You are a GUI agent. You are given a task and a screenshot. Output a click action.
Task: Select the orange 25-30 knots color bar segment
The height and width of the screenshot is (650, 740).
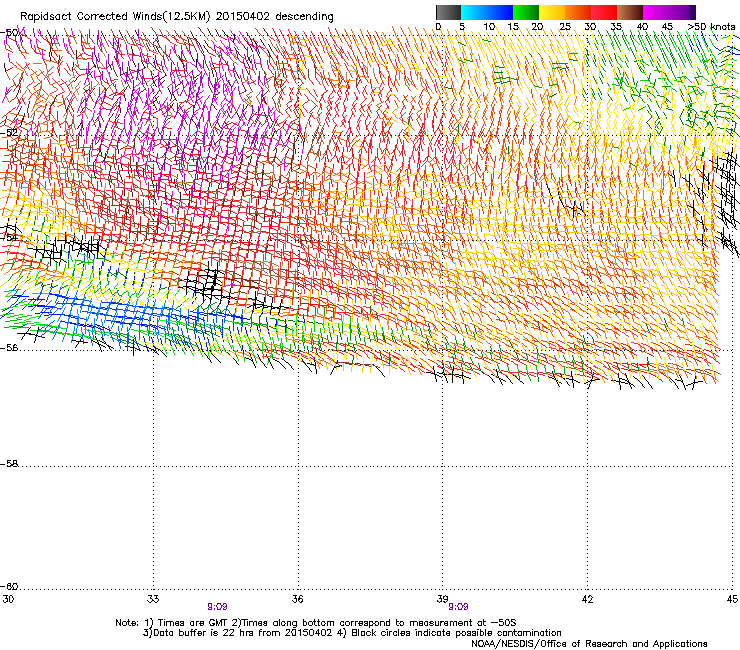coord(578,12)
